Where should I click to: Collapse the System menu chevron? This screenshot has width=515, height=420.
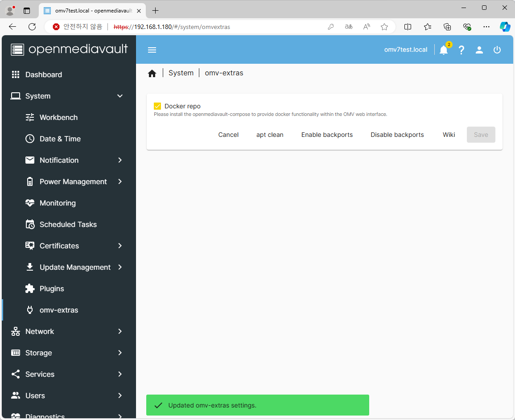[x=120, y=96]
